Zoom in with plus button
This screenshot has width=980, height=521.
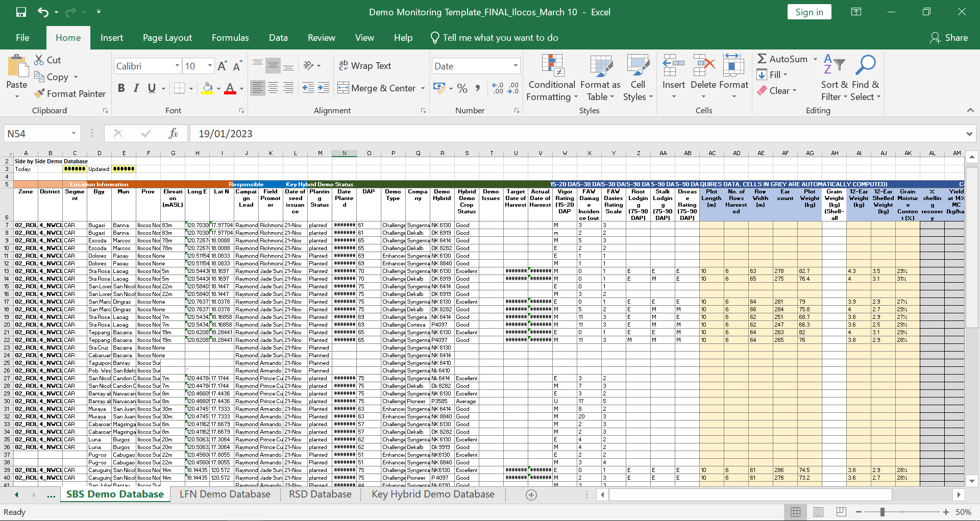946,512
